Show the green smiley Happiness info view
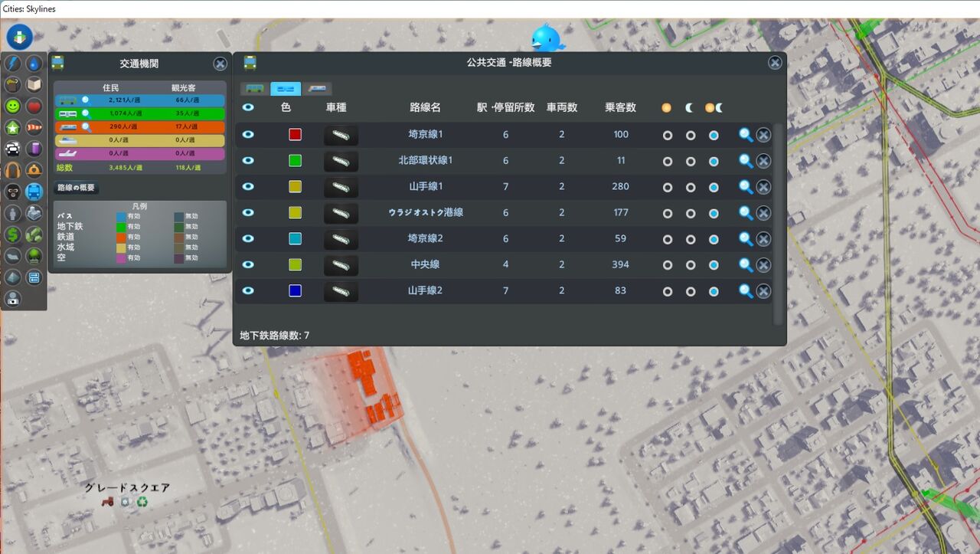 pos(13,107)
